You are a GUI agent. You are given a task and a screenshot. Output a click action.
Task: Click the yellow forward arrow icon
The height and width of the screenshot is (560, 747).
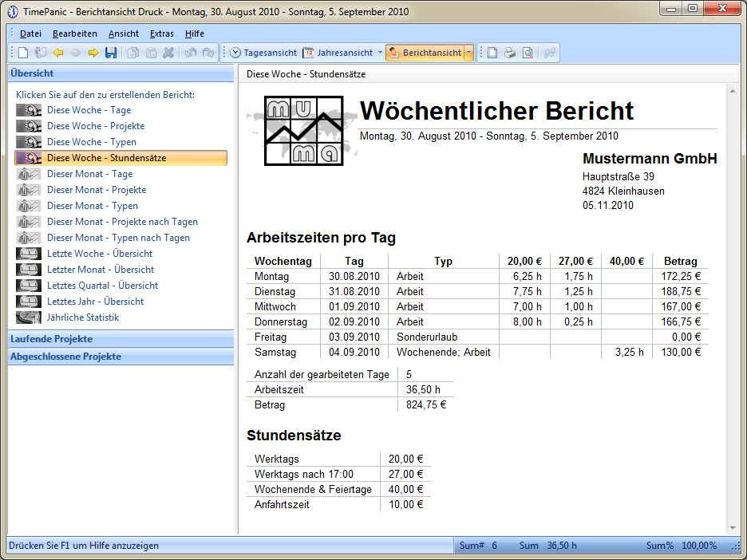coord(93,53)
